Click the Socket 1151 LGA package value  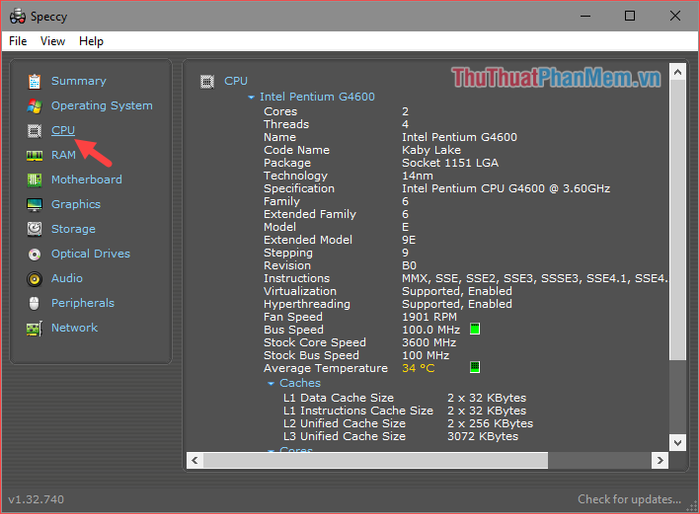pos(450,163)
